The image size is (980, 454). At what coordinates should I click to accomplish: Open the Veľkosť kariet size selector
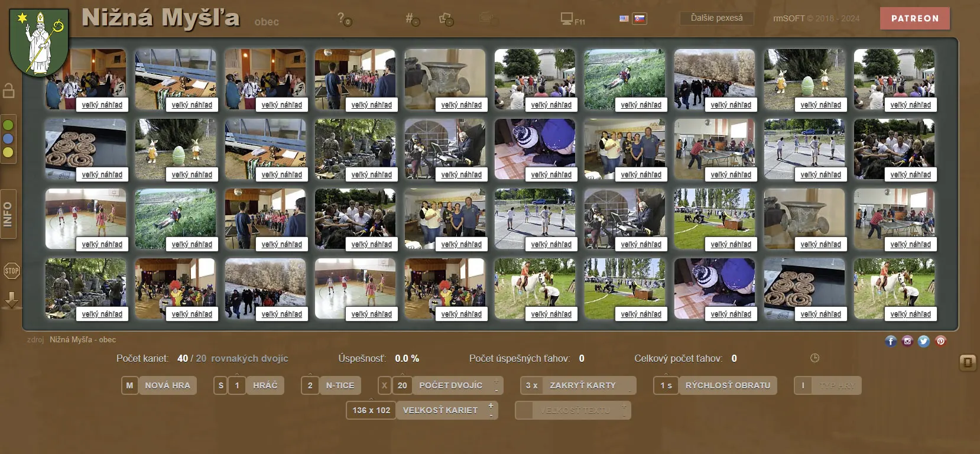point(440,410)
